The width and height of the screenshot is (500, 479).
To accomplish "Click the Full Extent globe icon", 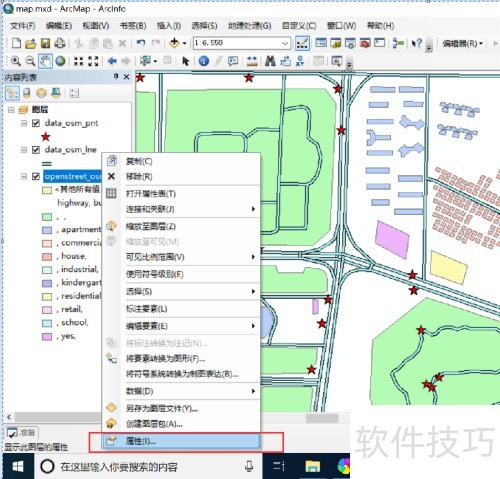I will point(60,61).
